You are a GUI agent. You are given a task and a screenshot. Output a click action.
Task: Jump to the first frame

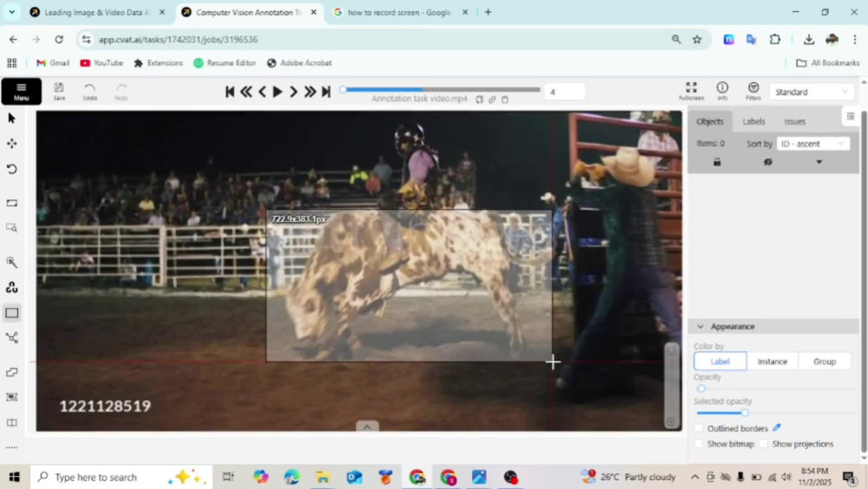tap(230, 92)
